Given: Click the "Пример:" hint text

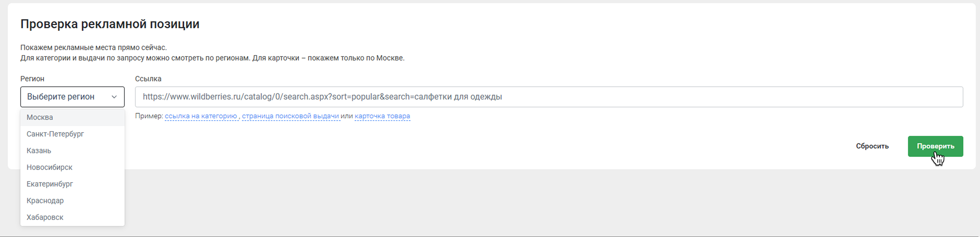Looking at the screenshot, I should (149, 116).
